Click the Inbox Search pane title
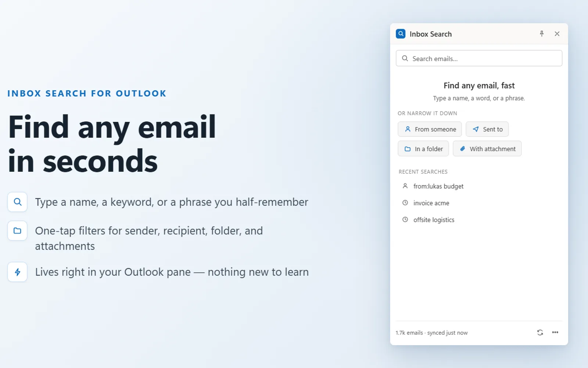The width and height of the screenshot is (588, 368). point(431,34)
